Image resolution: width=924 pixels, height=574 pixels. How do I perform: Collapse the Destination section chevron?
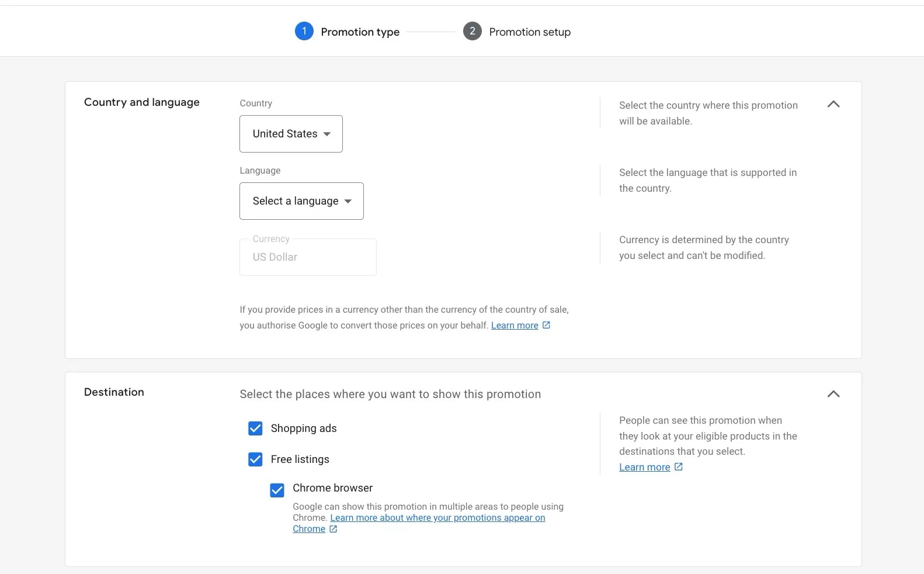pos(833,394)
